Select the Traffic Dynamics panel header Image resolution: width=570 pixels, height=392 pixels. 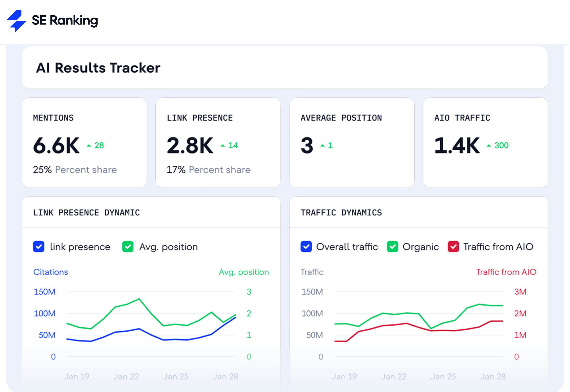point(341,212)
